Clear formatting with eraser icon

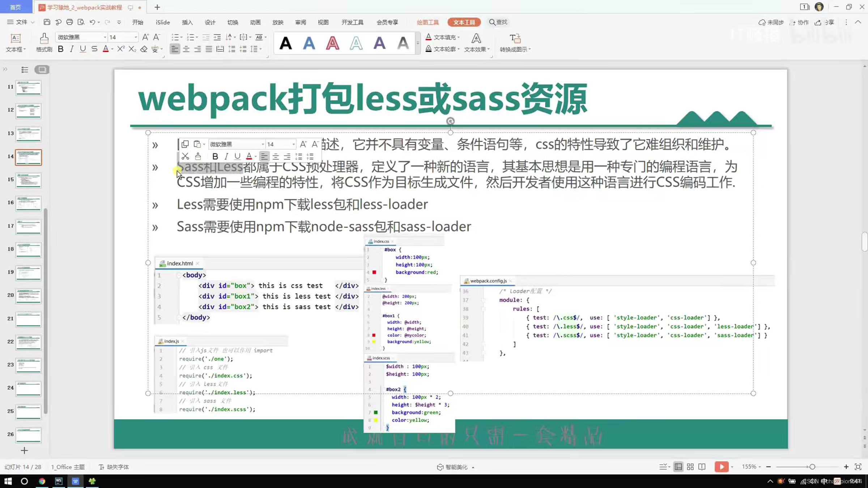point(144,49)
